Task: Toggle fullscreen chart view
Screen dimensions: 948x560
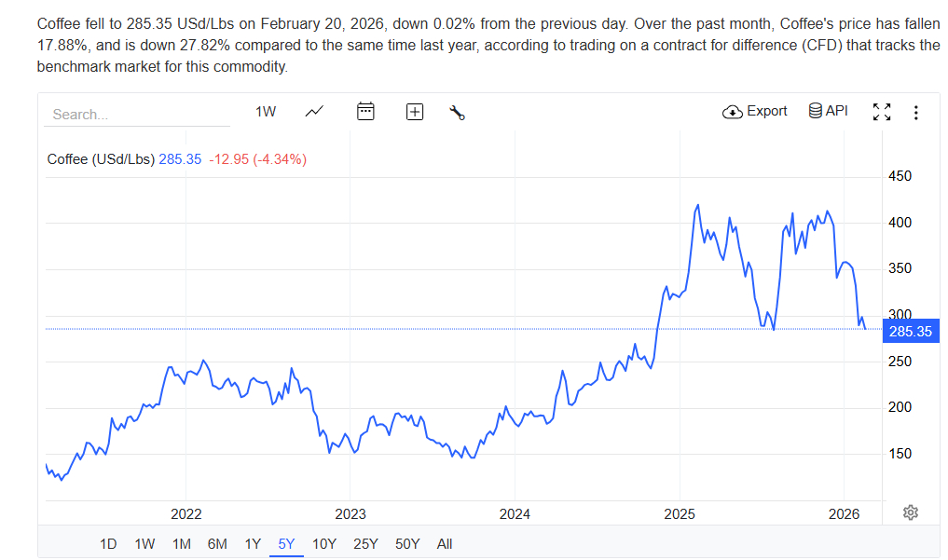Action: coord(882,112)
